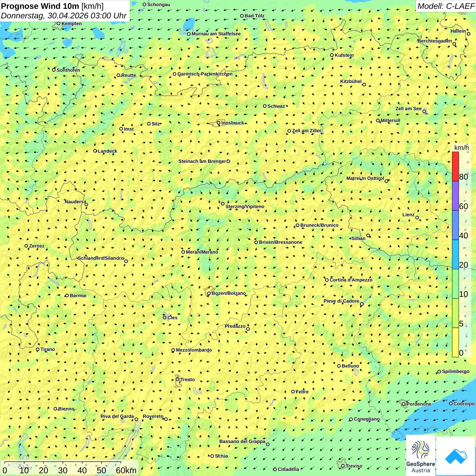The width and height of the screenshot is (476, 476).
Task: Click the purple 60 km/h legend color
Action: [455, 196]
